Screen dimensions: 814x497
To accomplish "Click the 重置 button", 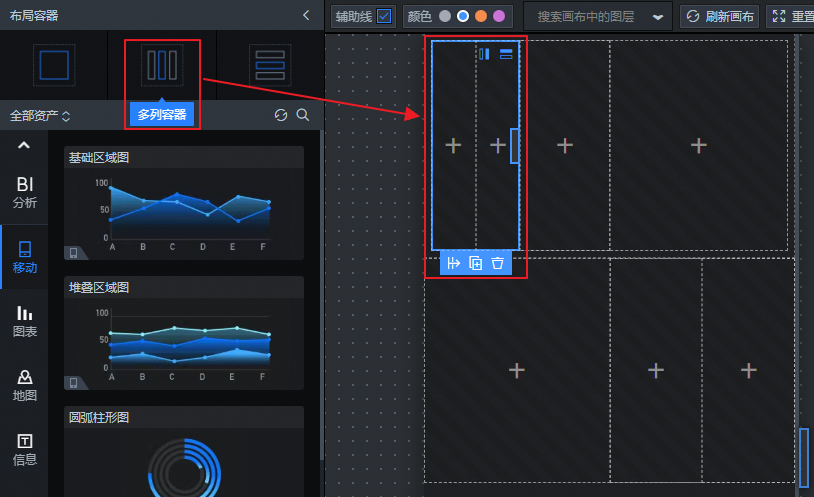I will 792,17.
